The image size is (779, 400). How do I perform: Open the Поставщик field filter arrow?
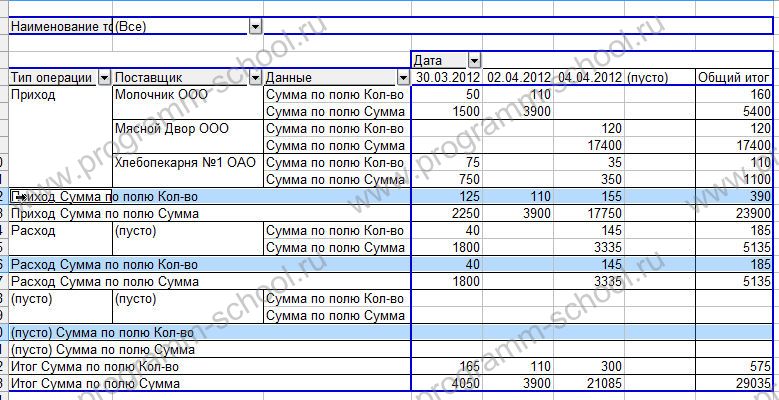click(255, 78)
